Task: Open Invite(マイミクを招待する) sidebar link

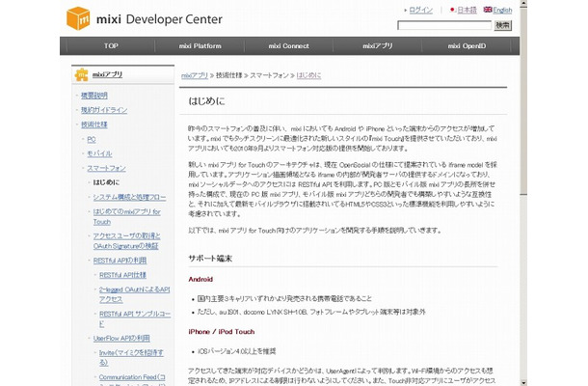Action: [131, 357]
